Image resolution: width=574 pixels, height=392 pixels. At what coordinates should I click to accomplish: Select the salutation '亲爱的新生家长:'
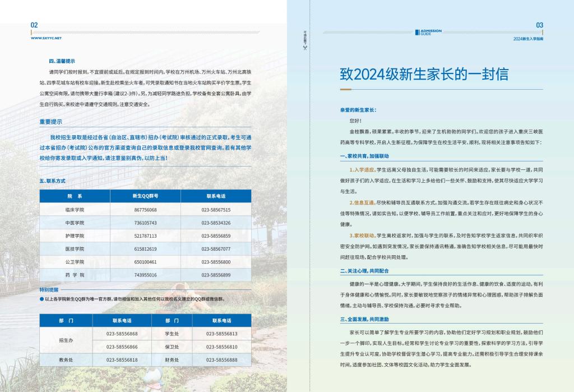[358, 110]
